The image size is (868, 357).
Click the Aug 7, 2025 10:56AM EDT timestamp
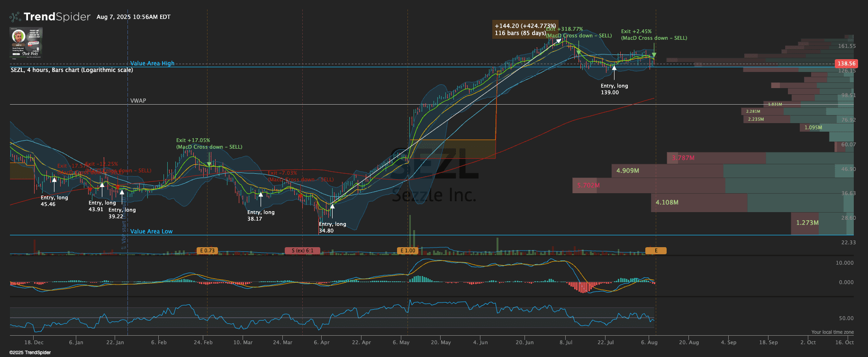point(134,17)
